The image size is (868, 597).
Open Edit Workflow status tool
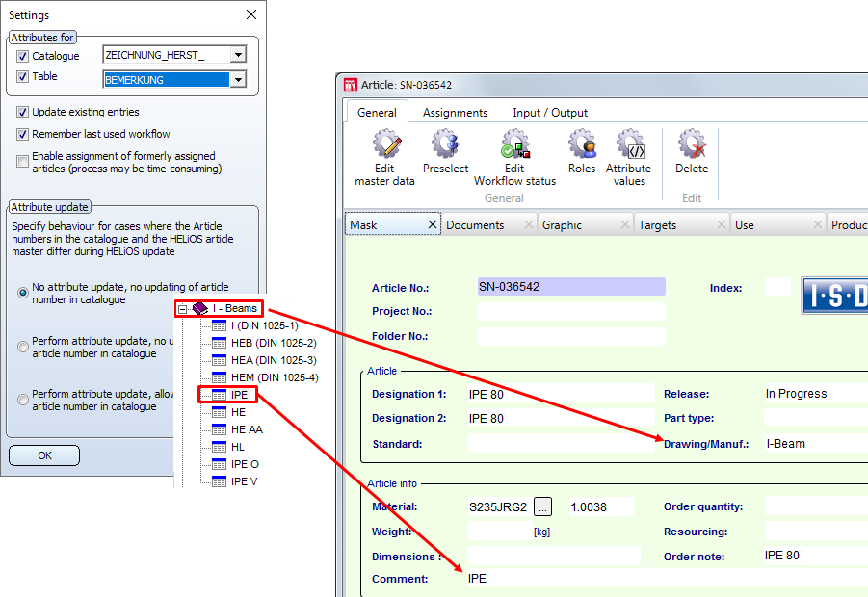(515, 143)
